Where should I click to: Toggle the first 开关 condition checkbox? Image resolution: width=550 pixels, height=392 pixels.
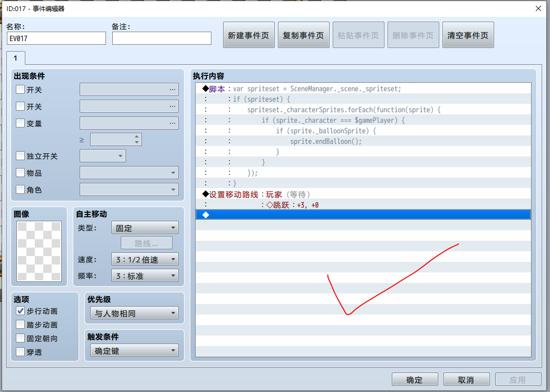click(21, 90)
